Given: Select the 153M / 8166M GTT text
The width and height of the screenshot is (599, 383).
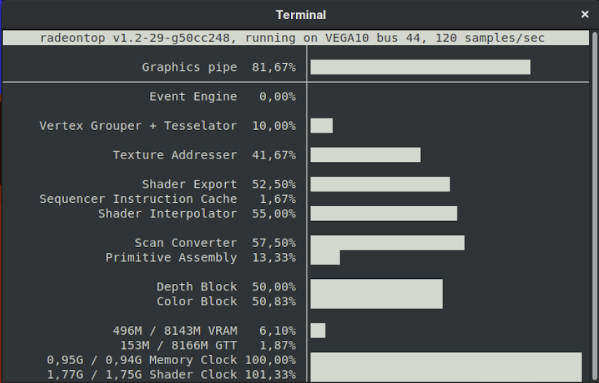Looking at the screenshot, I should point(179,345).
